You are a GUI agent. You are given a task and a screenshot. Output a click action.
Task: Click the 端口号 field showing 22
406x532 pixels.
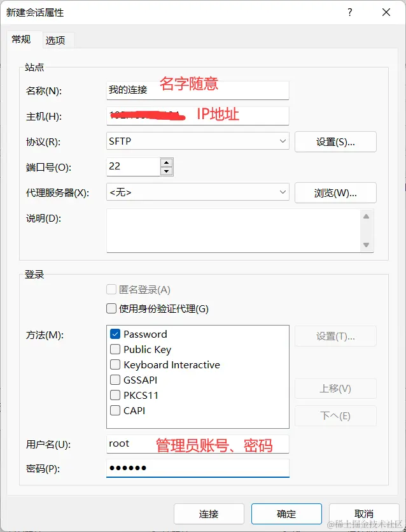133,166
